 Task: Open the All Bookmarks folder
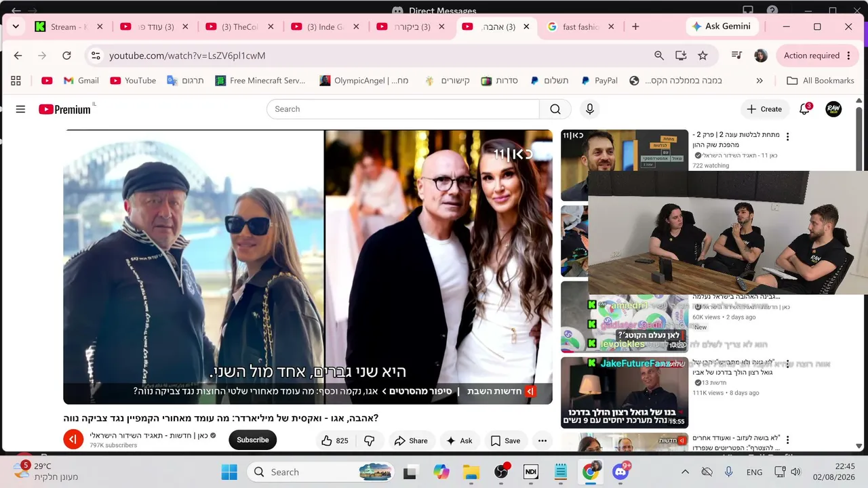821,81
